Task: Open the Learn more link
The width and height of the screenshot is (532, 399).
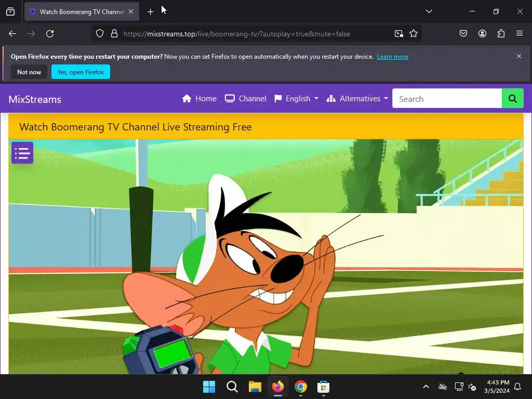Action: click(x=393, y=57)
